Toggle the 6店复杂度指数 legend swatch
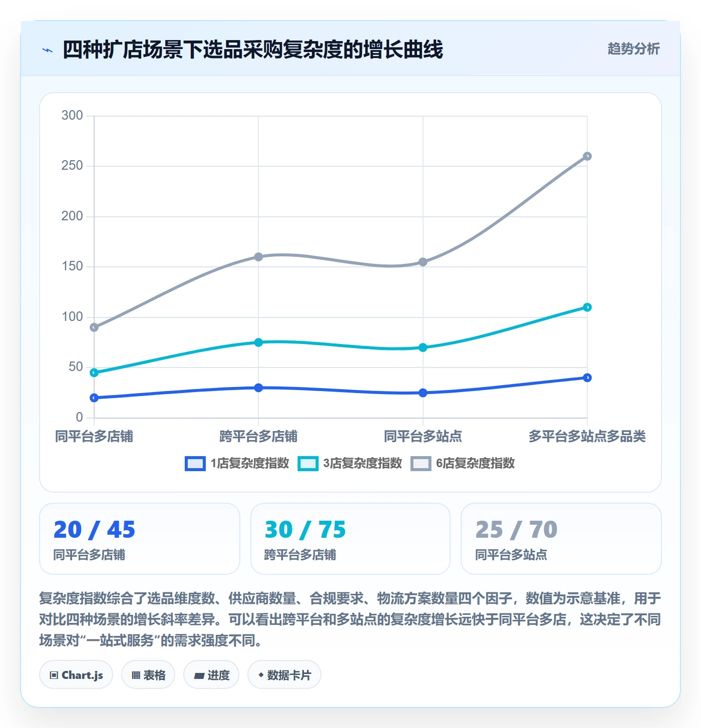 click(x=421, y=464)
